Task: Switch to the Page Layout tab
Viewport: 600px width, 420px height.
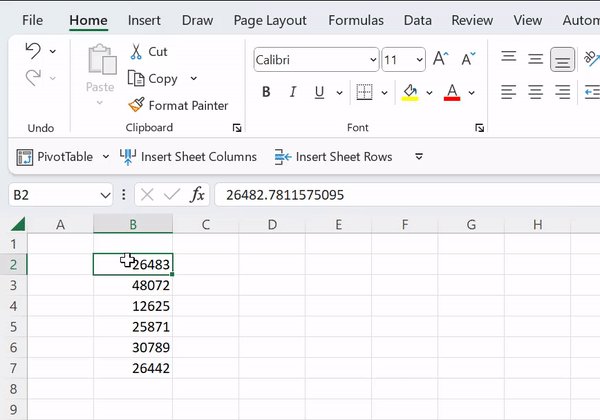Action: 270,21
